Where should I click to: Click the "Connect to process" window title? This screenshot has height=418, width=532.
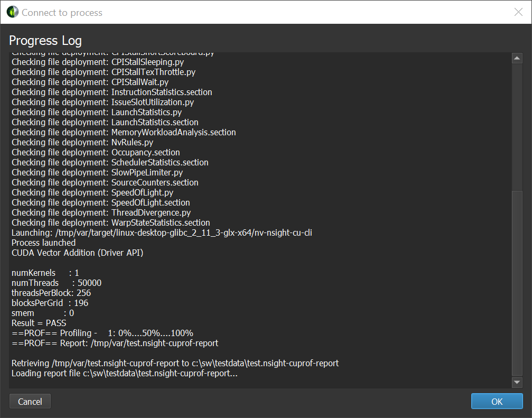point(62,12)
